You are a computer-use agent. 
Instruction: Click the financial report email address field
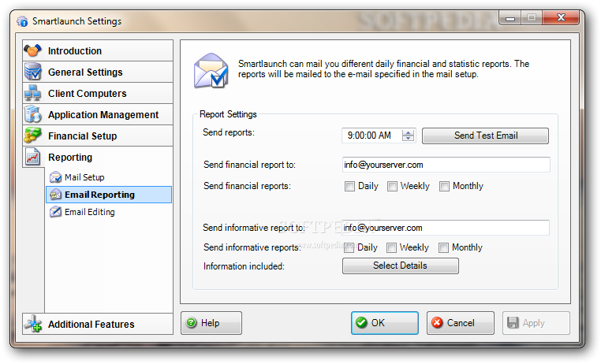pyautogui.click(x=446, y=165)
